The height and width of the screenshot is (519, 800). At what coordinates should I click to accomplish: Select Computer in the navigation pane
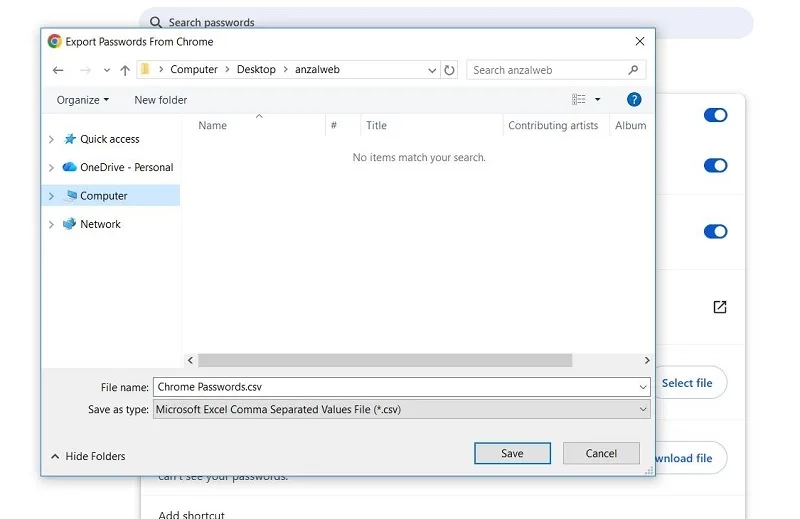(x=104, y=196)
